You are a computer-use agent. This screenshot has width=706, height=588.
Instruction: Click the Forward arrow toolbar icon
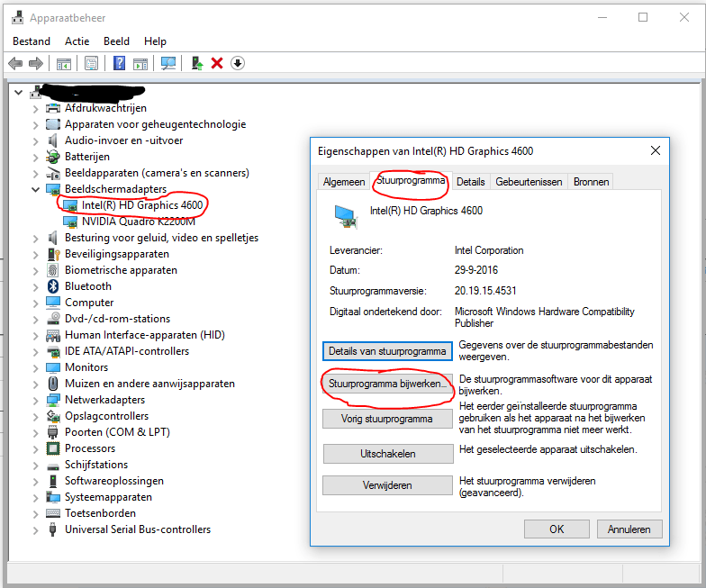pos(36,63)
